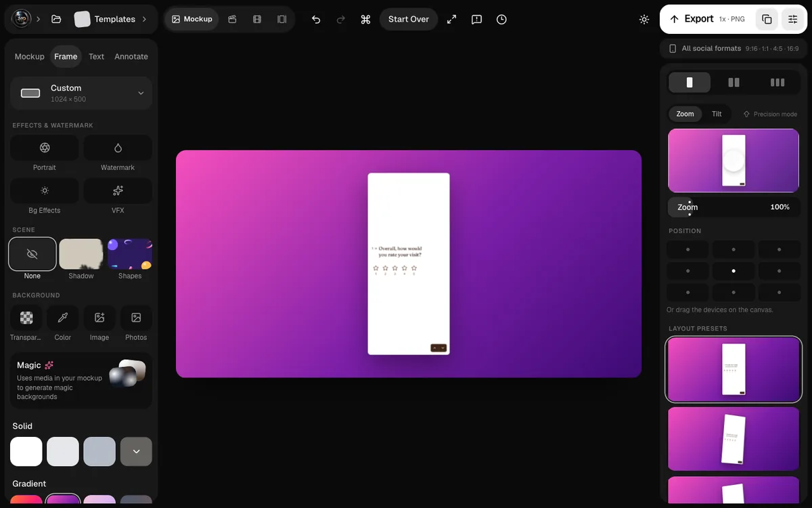
Task: Select the Mockup mode button
Action: pos(192,19)
